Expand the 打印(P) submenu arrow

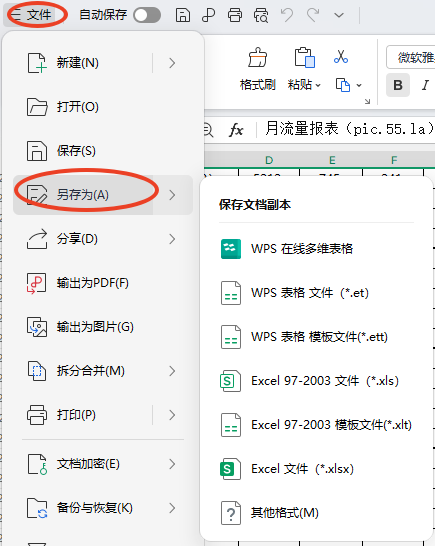coord(172,415)
